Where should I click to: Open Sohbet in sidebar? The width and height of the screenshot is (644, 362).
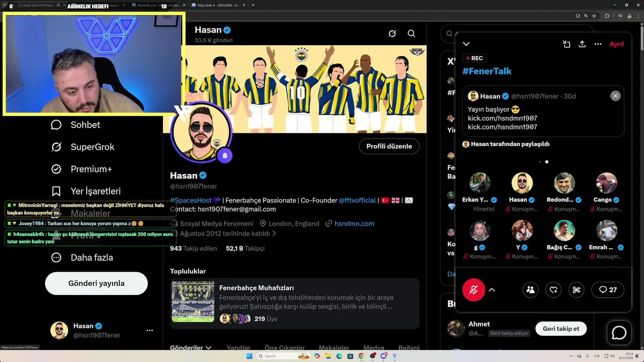pos(75,125)
